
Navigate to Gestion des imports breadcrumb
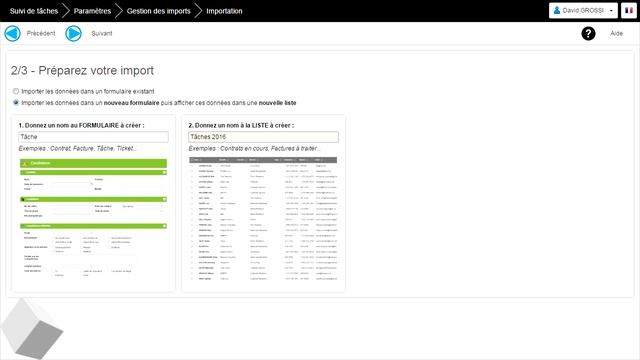point(158,11)
